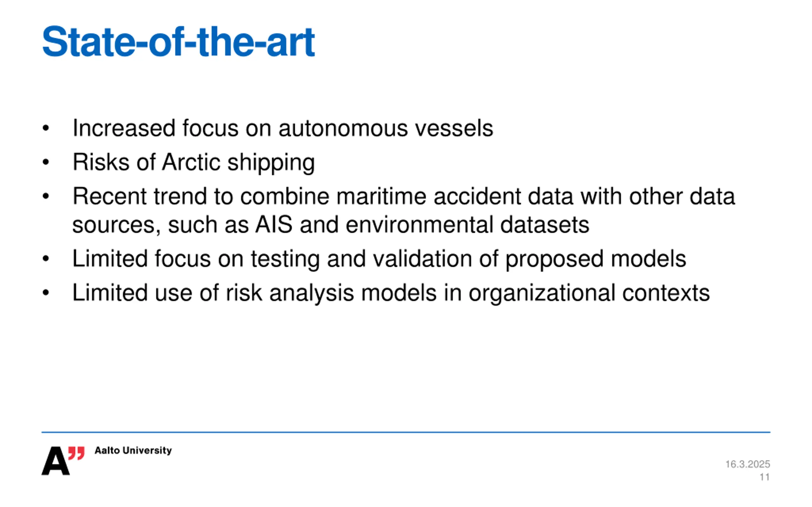Click the bullet before 'Limited use of risk'
Viewport: 812px width, 507px height.
[46, 293]
